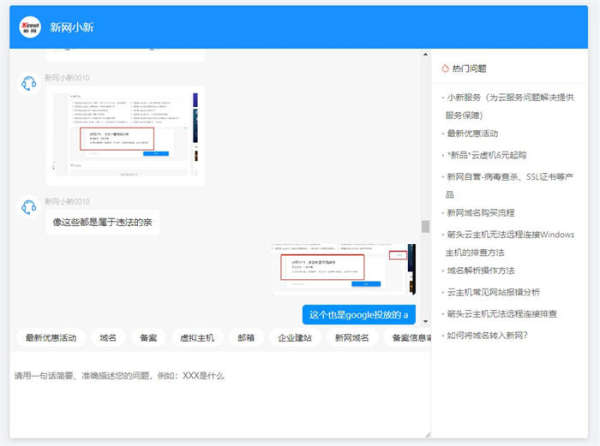Image resolution: width=600 pixels, height=446 pixels.
Task: Click the flame icon next to 热门问题
Action: 445,69
